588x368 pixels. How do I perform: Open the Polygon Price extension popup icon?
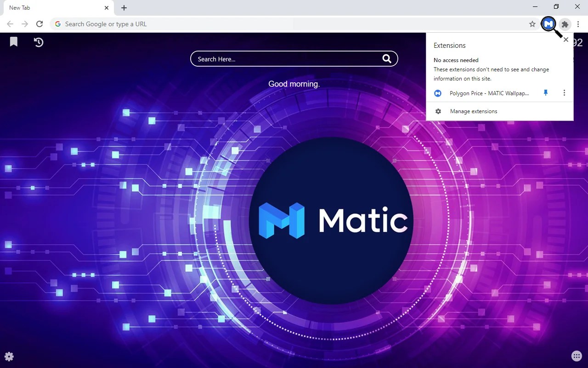[x=548, y=24]
